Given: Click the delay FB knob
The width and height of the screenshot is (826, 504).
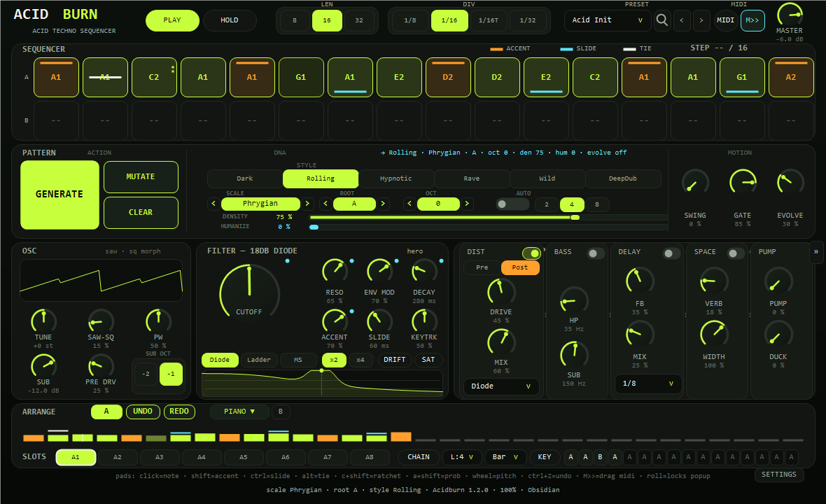Looking at the screenshot, I should [640, 281].
